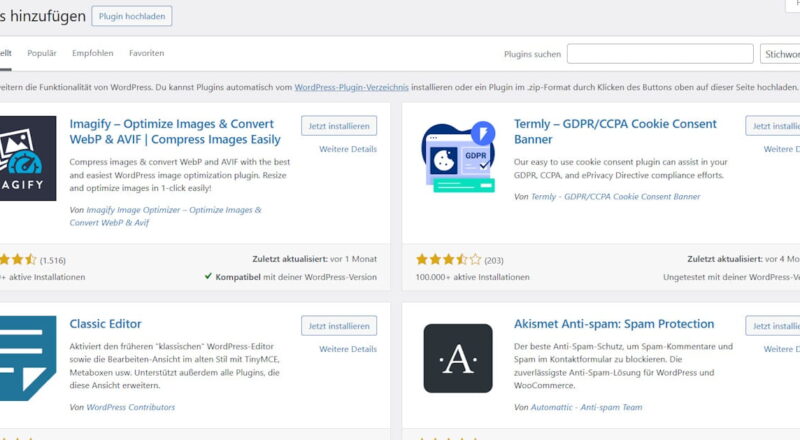This screenshot has width=800, height=440.
Task: Click the '100.000+ aktive Installationen' text
Action: [472, 277]
